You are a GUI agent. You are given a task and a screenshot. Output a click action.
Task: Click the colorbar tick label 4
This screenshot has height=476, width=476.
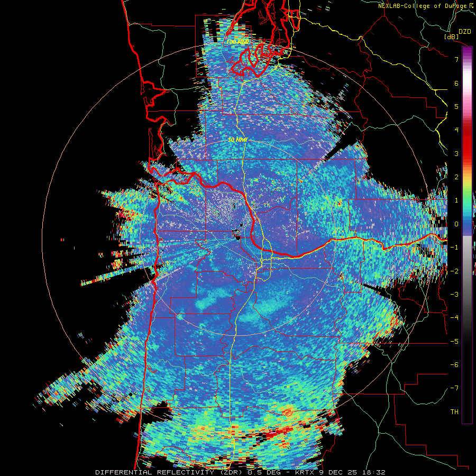(456, 130)
